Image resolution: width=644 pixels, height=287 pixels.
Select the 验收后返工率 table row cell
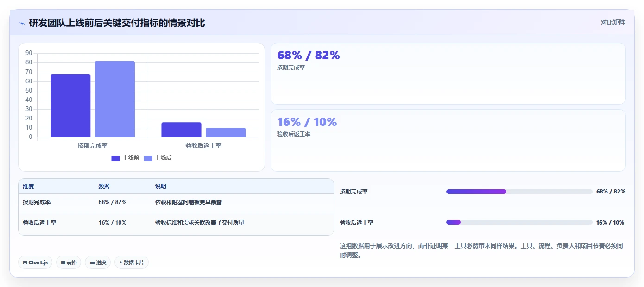[x=39, y=223]
